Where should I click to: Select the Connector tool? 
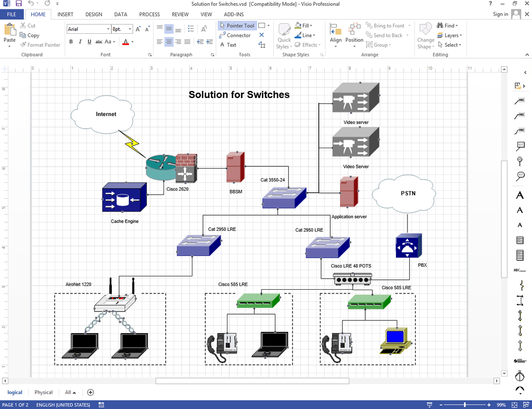pyautogui.click(x=235, y=35)
